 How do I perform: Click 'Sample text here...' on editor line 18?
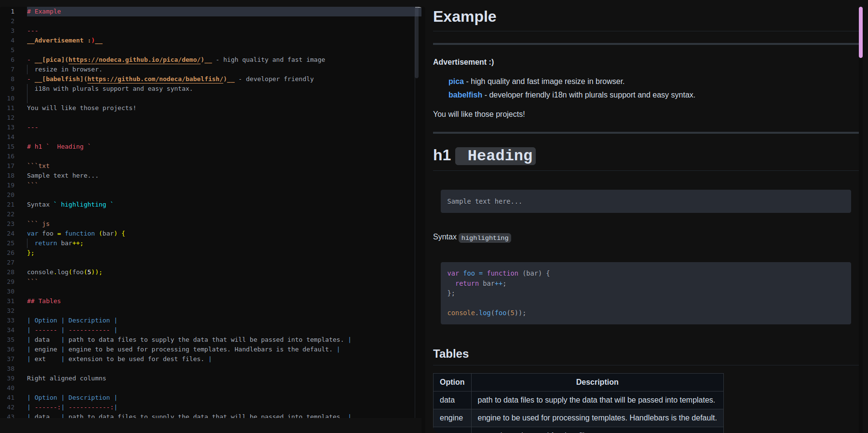pyautogui.click(x=63, y=176)
